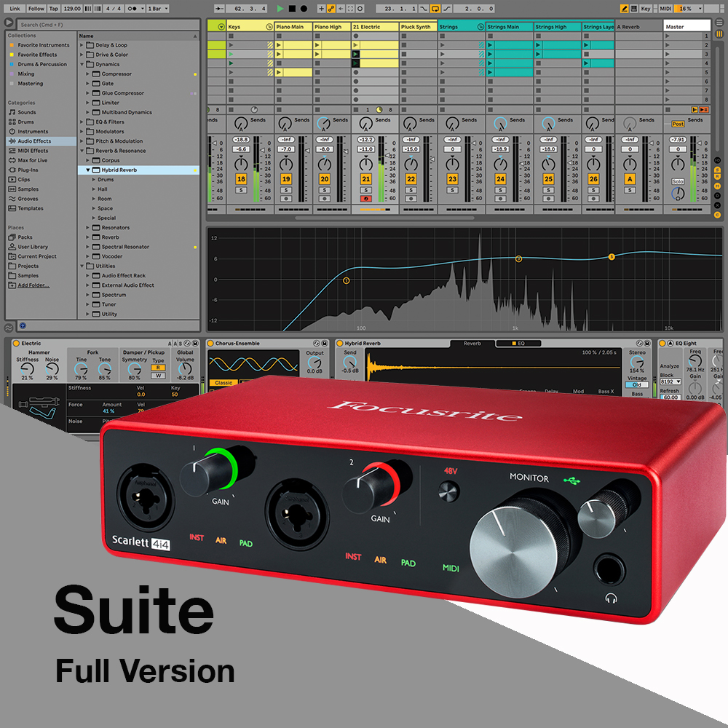
Task: Switch to Reverb tab in Hybrid Reverb
Action: point(472,344)
